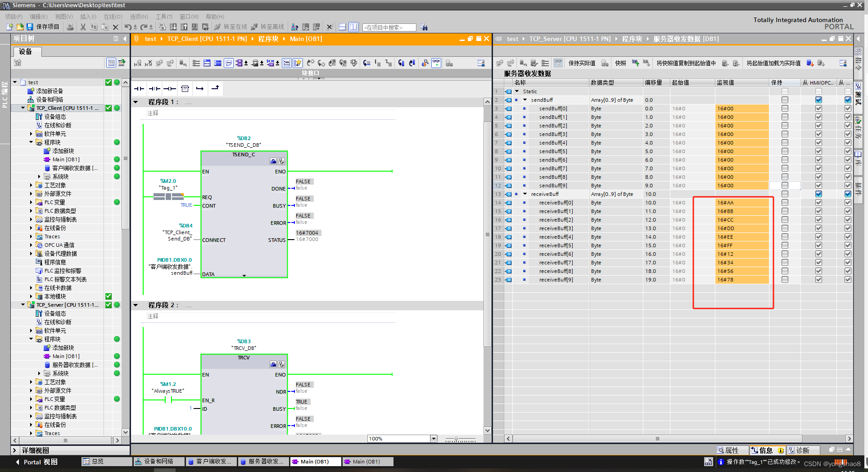
Task: Insert empty box instruction
Action: [x=185, y=89]
